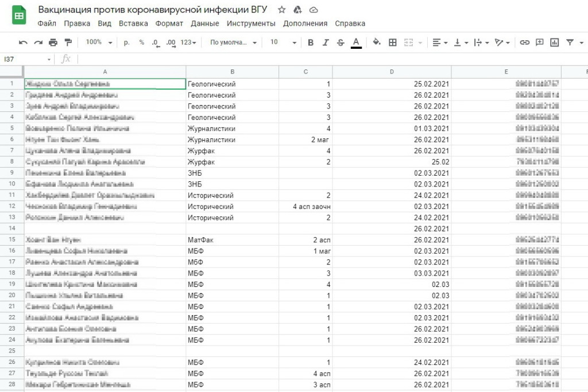Star this spreadsheet document
The image size is (588, 392).
coord(281,10)
